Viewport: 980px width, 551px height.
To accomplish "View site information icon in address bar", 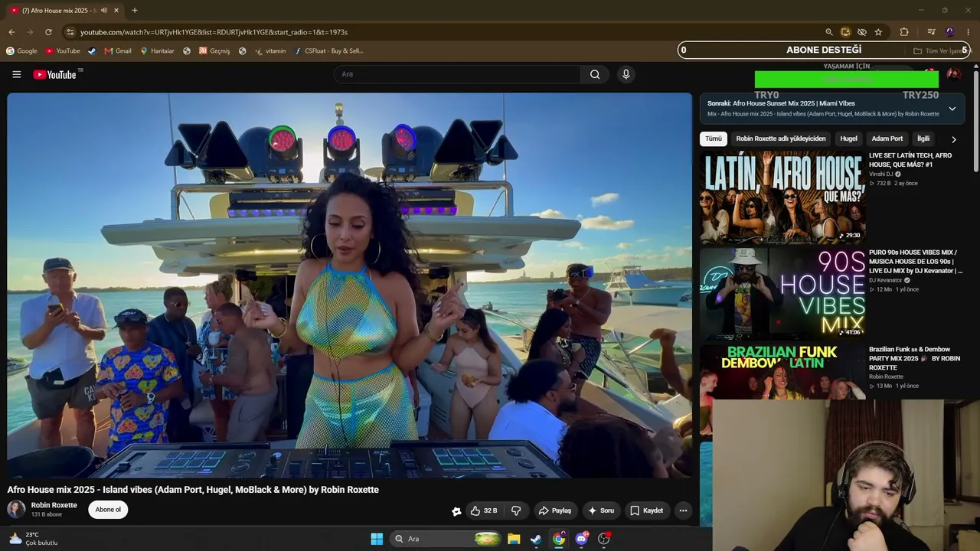I will tap(70, 32).
